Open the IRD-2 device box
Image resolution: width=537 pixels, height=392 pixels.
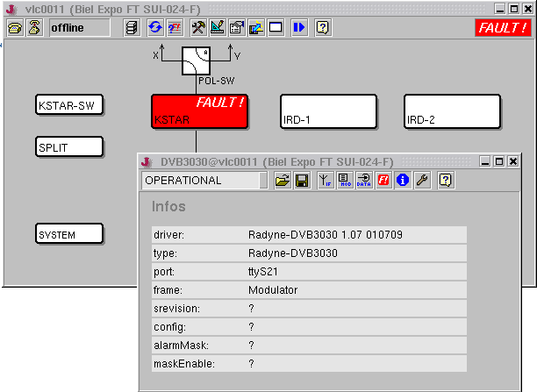coord(452,111)
